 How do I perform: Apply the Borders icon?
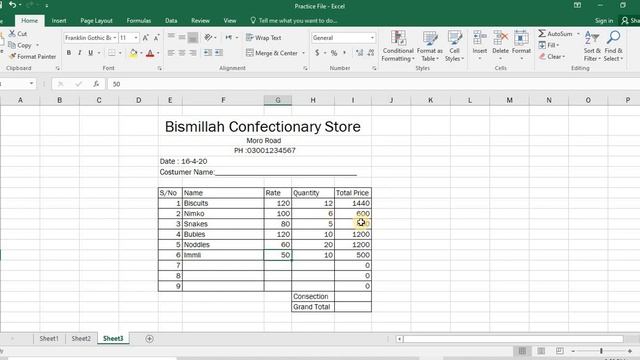111,53
